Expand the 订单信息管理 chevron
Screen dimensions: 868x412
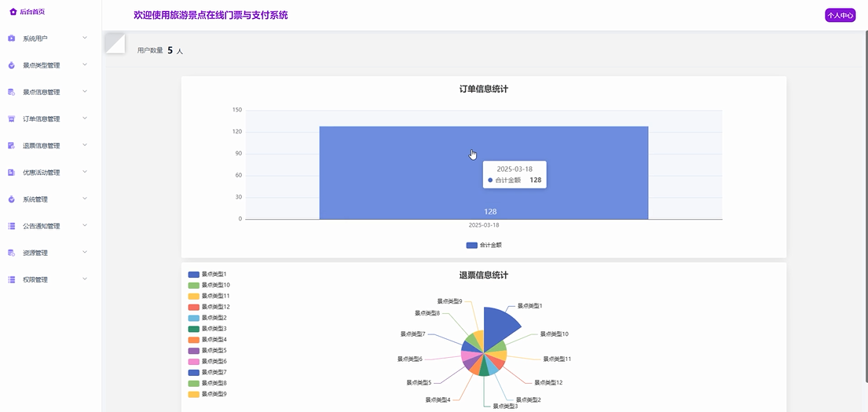tap(85, 118)
